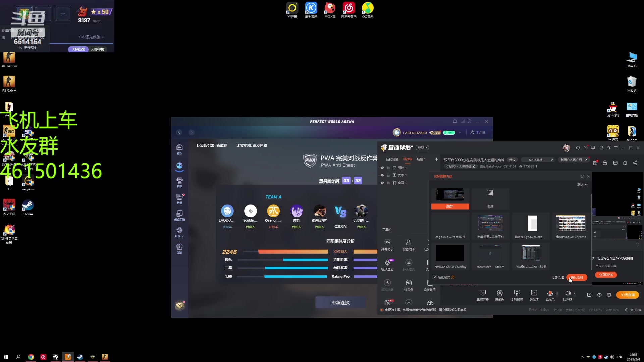Select the steam.exe Steam window thumbnail
Viewport: 644px width, 362px height.
tap(490, 256)
